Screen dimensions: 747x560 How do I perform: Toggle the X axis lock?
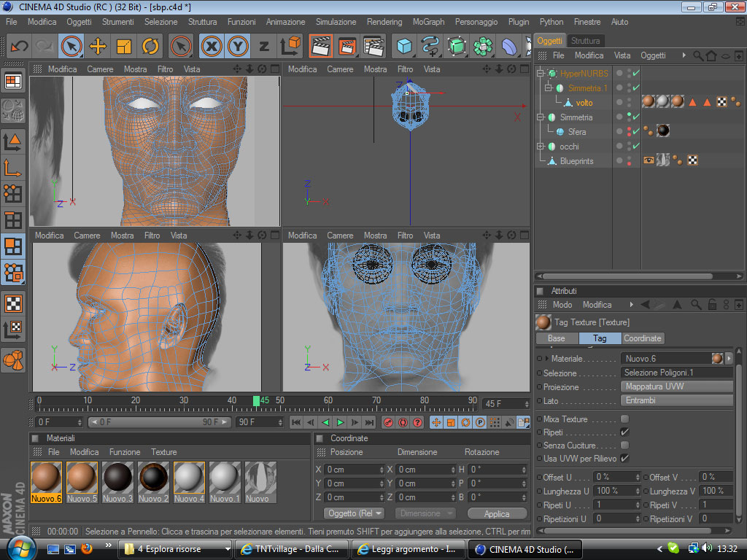[212, 46]
